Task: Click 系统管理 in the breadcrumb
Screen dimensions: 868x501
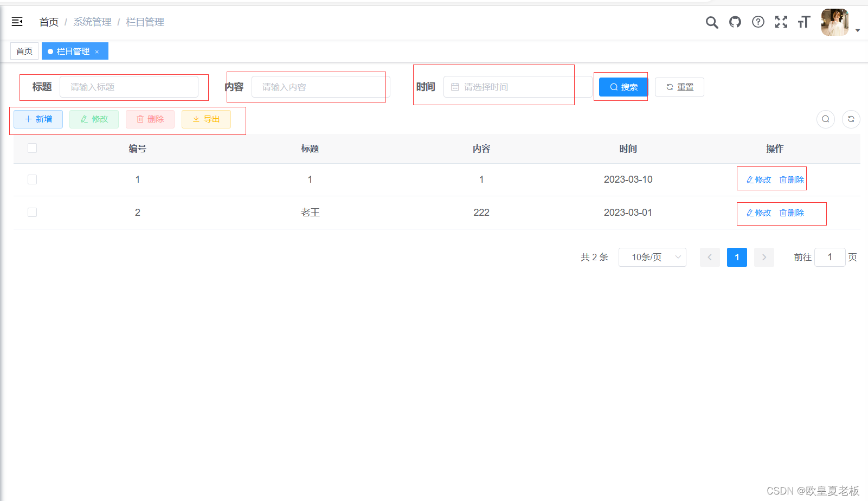Action: pos(92,22)
